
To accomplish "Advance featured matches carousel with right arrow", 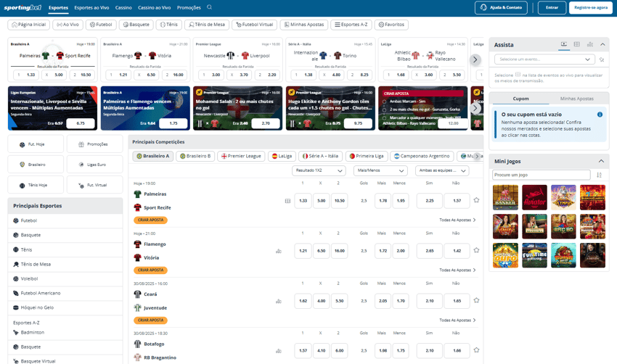I will click(x=475, y=59).
